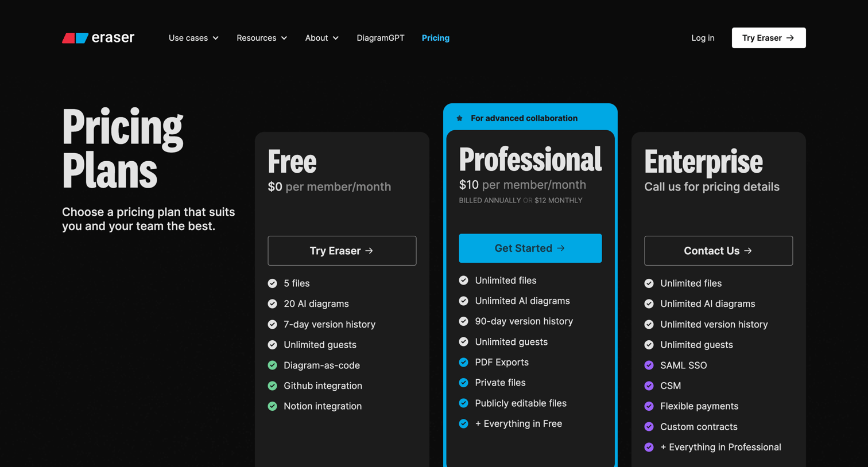This screenshot has height=467, width=868.
Task: Click the Contact Us button
Action: 719,251
